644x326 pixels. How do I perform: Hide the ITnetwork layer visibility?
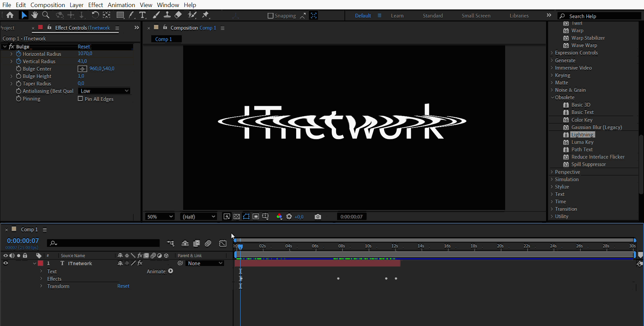(5, 263)
